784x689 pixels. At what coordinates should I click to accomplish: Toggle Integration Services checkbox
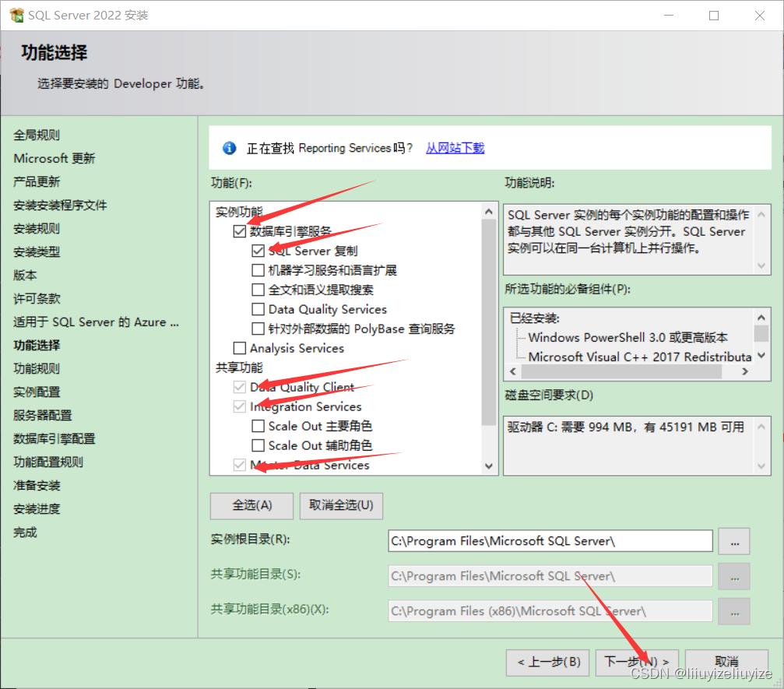point(240,406)
